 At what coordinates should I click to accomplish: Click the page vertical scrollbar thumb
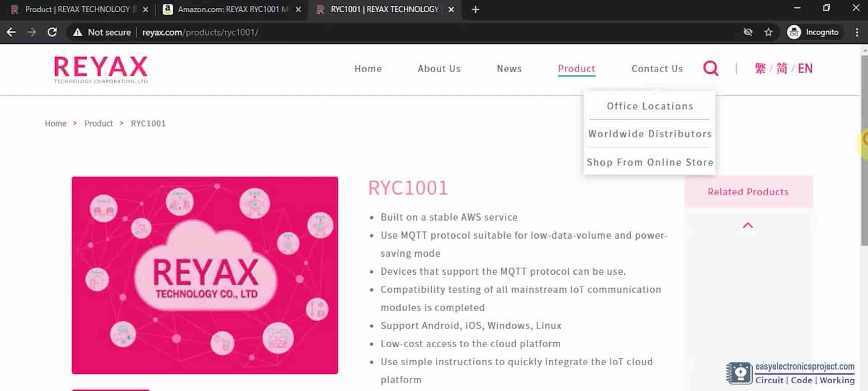(864, 151)
